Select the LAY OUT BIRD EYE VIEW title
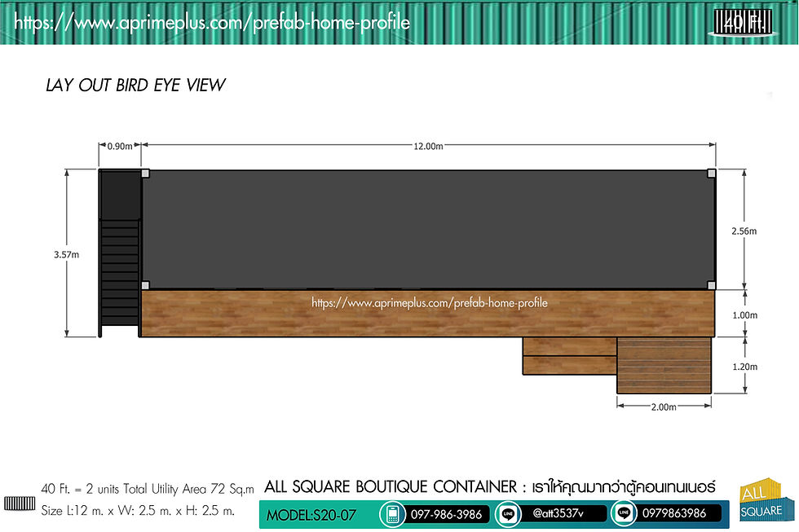 (135, 85)
